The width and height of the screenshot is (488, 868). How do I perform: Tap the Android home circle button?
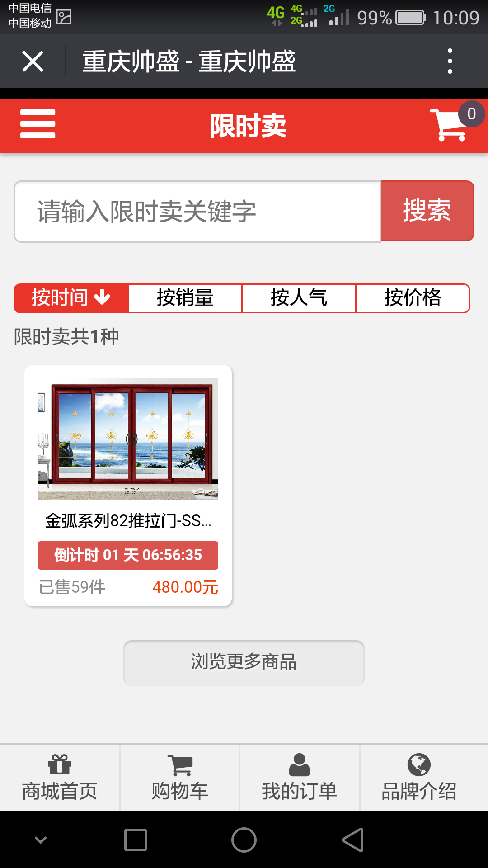244,840
